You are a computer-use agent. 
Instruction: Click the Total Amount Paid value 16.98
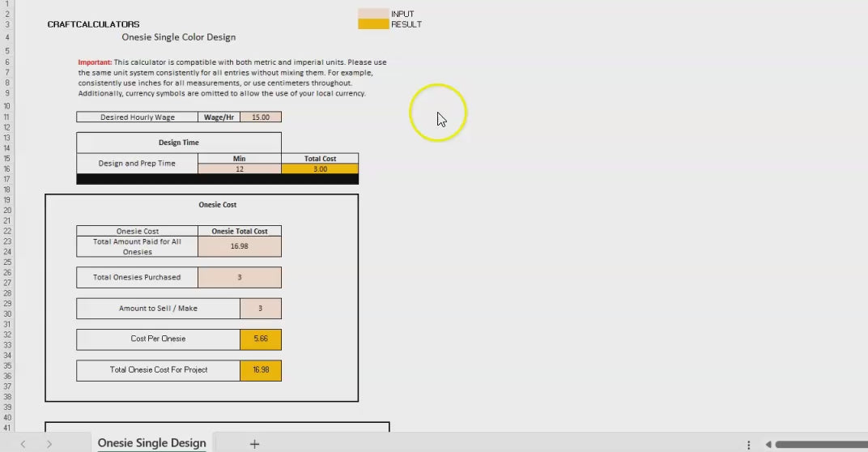(240, 246)
